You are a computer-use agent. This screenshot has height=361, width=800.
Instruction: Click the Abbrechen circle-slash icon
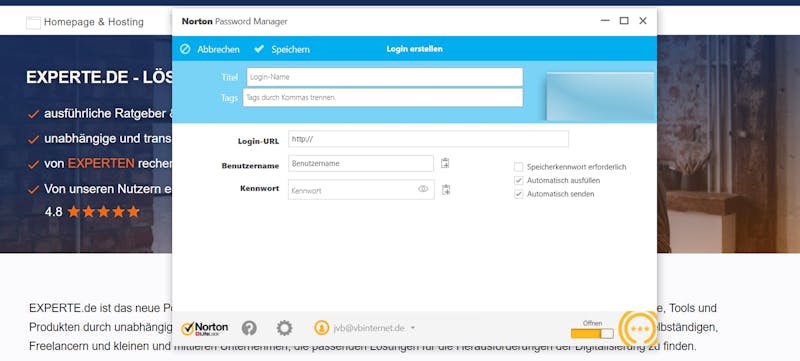click(185, 49)
